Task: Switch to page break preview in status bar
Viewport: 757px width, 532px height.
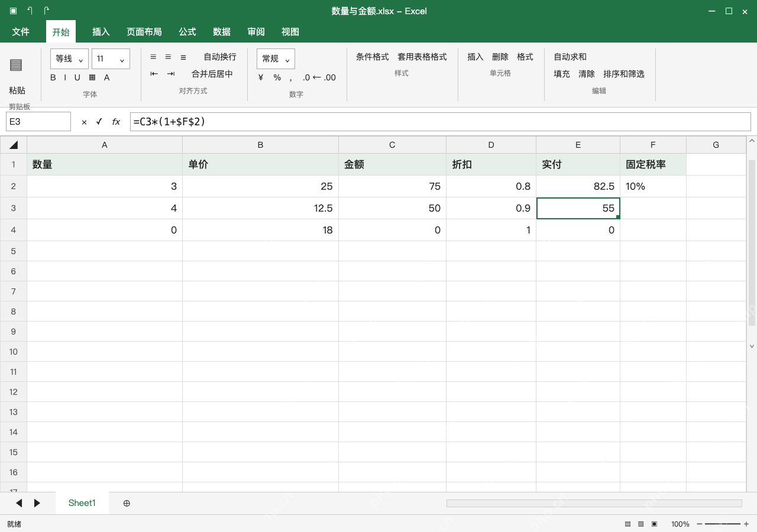Action: [x=654, y=524]
